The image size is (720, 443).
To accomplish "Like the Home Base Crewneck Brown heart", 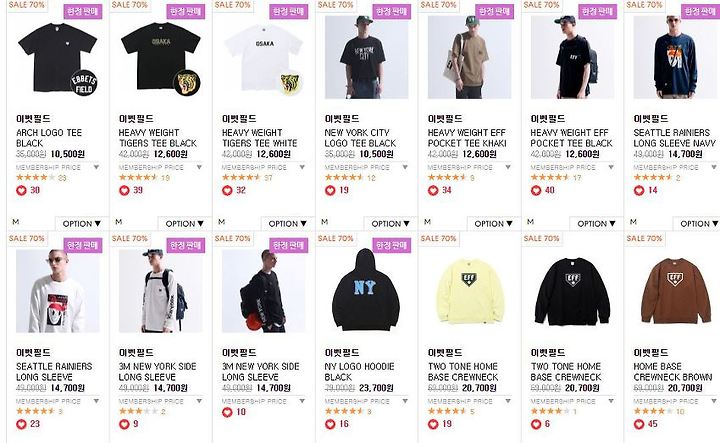I will point(639,424).
